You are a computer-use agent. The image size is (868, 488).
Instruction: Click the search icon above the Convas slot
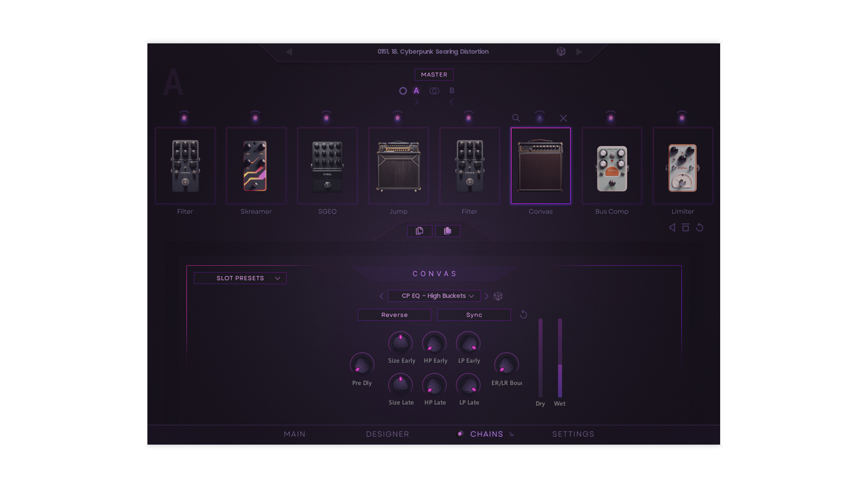[x=516, y=118]
